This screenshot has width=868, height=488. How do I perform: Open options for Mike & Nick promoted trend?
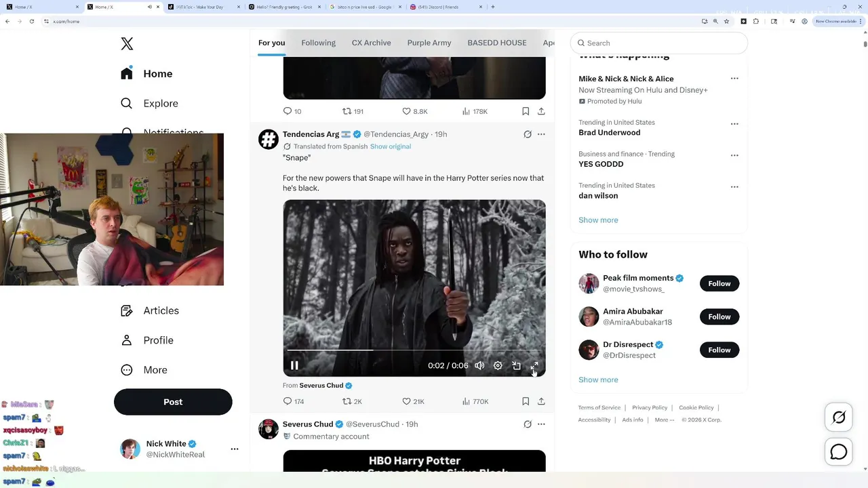[x=734, y=79]
